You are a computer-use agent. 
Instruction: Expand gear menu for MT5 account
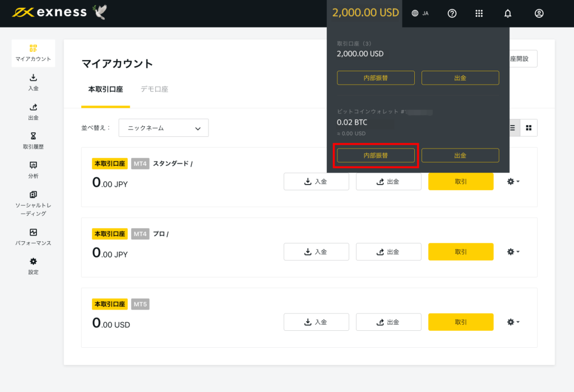click(513, 322)
